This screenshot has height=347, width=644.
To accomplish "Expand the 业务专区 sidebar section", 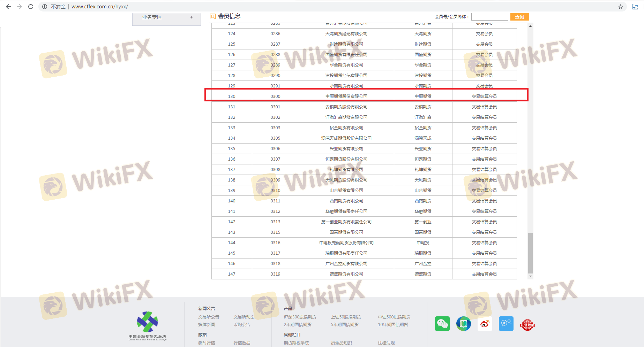I will (191, 17).
